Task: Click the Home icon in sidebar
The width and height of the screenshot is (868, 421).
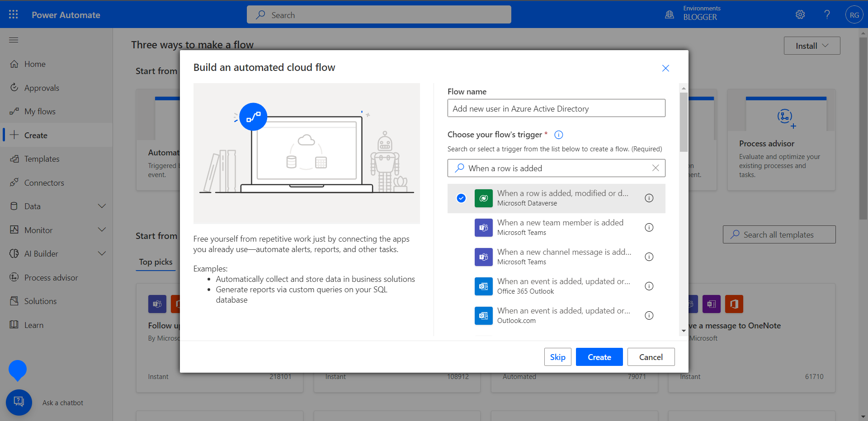Action: coord(14,64)
